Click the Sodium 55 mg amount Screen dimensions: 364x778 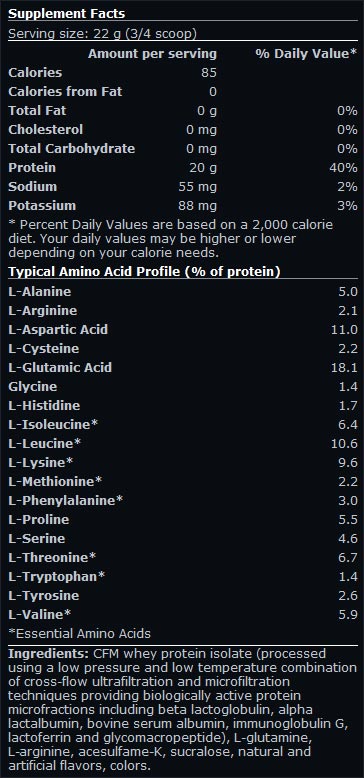pyautogui.click(x=197, y=187)
